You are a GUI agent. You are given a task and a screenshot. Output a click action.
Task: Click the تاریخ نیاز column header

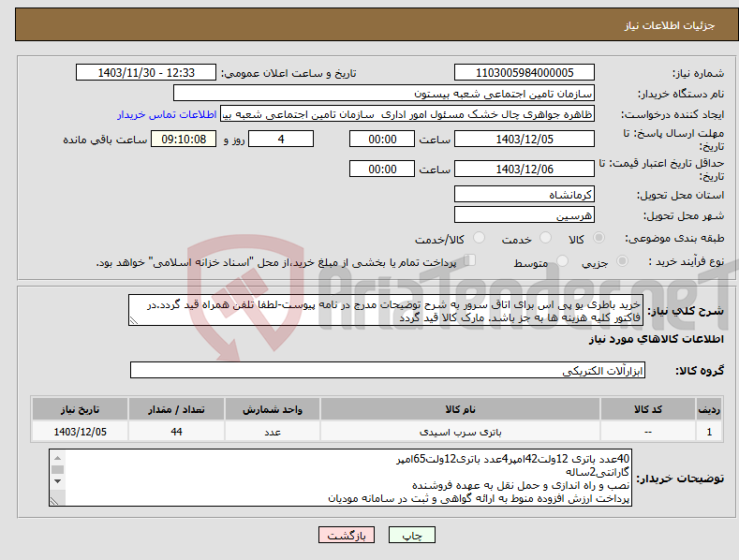pyautogui.click(x=81, y=409)
